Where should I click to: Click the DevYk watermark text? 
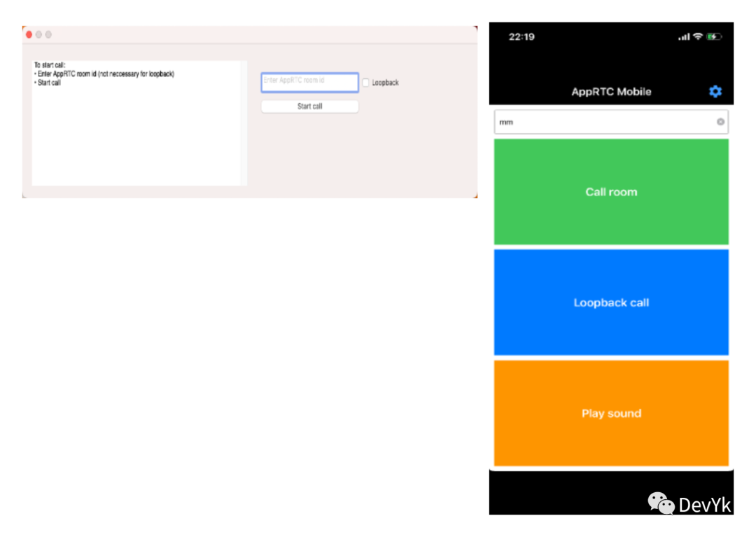704,505
